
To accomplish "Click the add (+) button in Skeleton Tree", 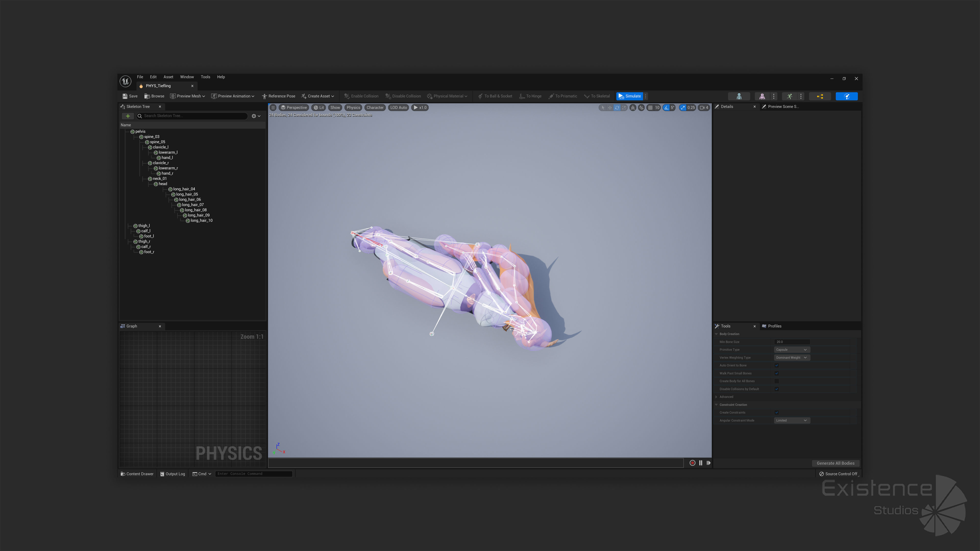I will (128, 116).
